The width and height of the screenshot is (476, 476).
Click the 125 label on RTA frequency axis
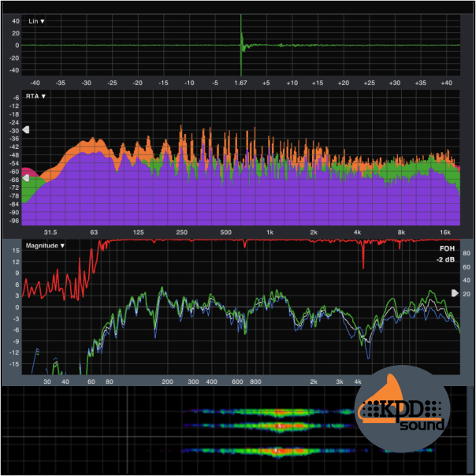(x=139, y=232)
